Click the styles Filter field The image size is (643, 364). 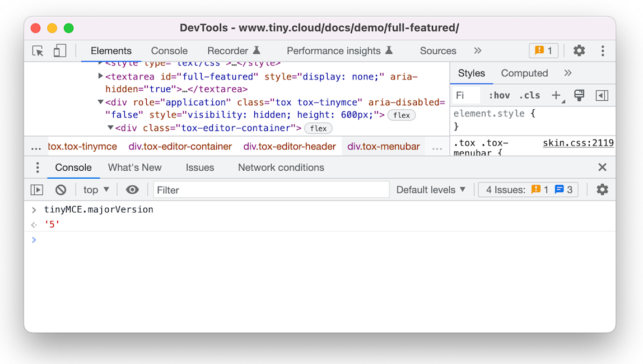click(466, 96)
